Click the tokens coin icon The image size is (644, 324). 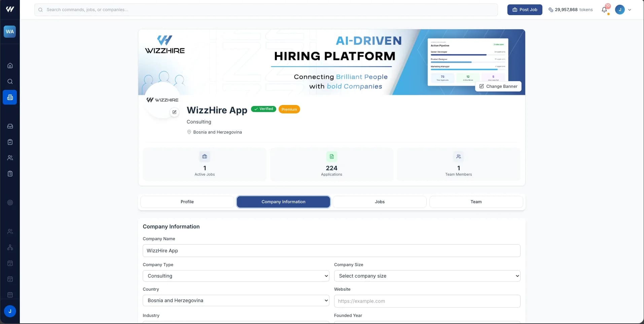click(x=551, y=10)
